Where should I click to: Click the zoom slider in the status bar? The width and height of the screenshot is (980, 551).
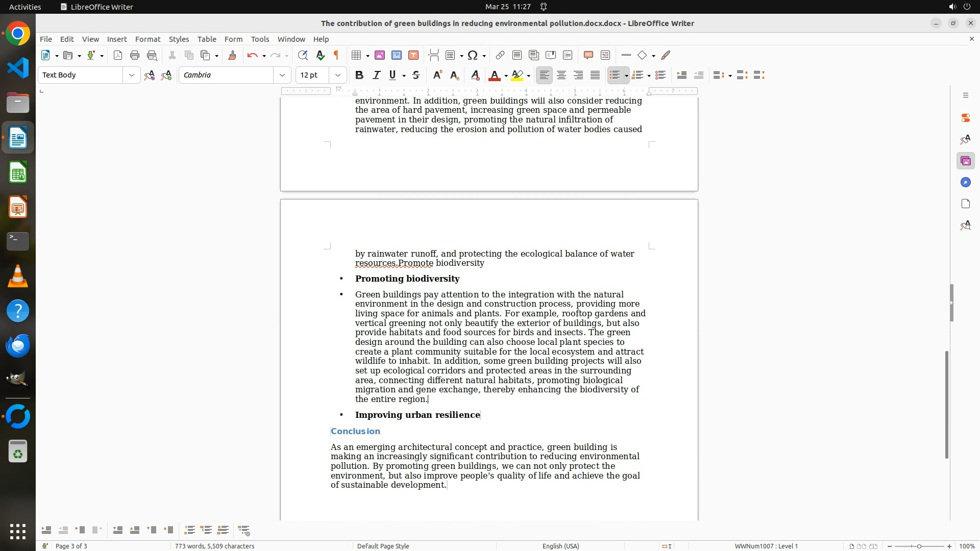(919, 546)
